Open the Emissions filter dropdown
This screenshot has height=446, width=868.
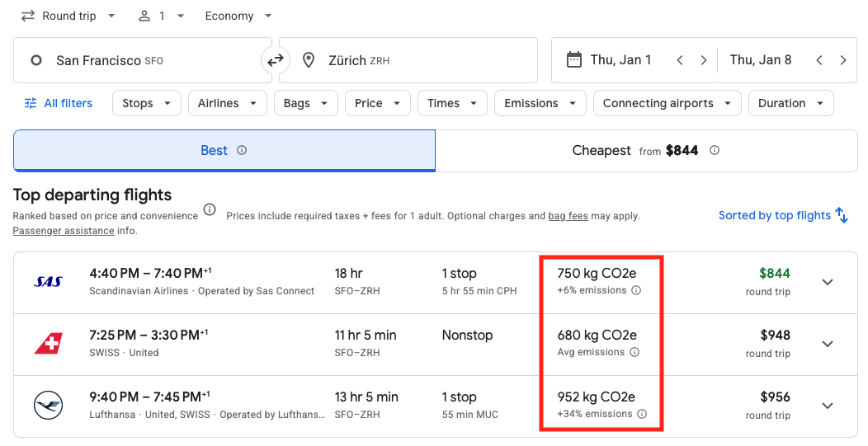coord(540,104)
